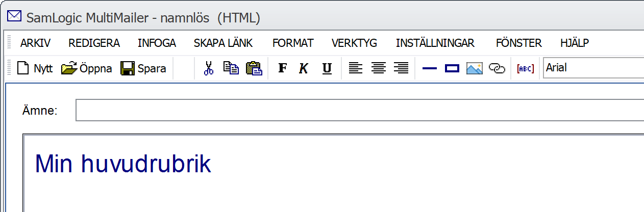
Task: Click inside the Ämne subject field
Action: [x=360, y=111]
